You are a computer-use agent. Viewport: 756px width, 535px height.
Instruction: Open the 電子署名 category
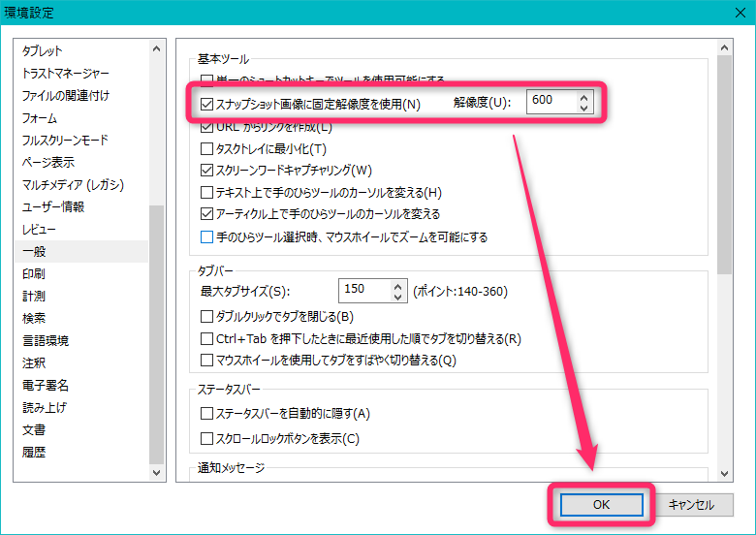pyautogui.click(x=46, y=385)
